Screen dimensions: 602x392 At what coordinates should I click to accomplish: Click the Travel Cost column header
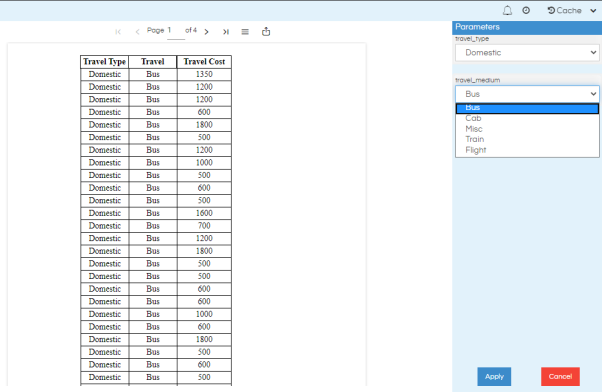[204, 61]
